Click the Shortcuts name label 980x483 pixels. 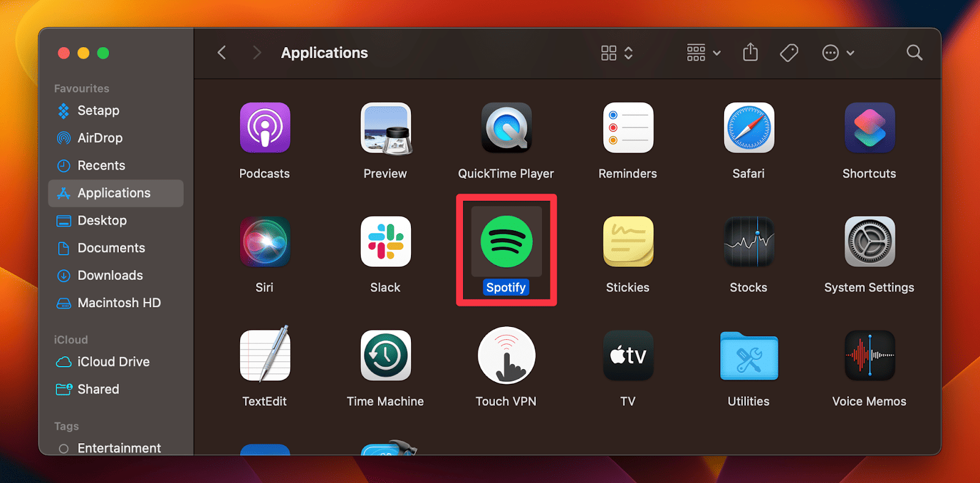869,174
